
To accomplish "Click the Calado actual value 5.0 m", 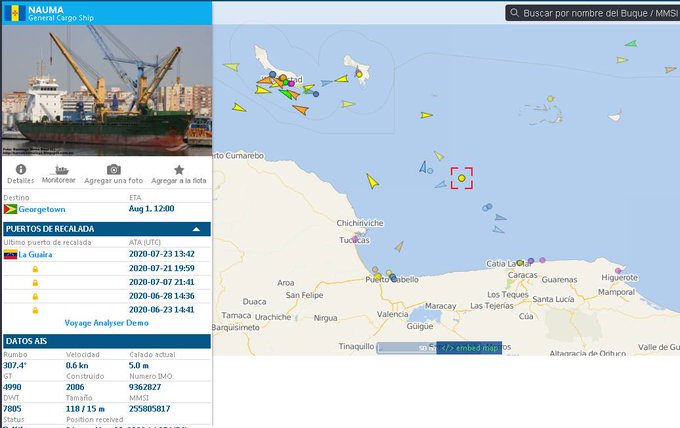I will tap(139, 366).
